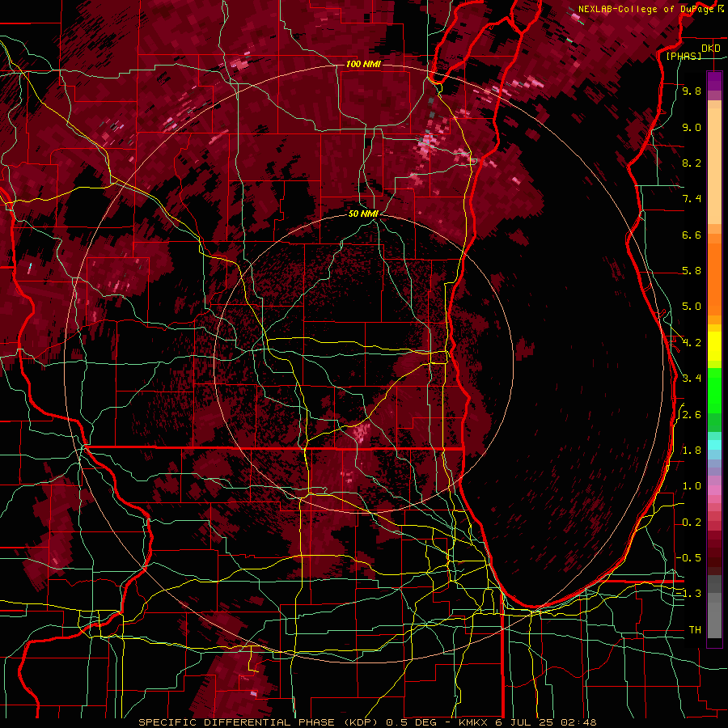Click the 2.6 scale value
The image size is (728, 728).
pyautogui.click(x=692, y=415)
